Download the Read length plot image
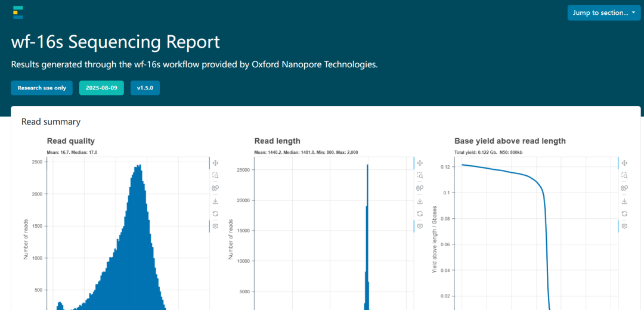 tap(420, 201)
